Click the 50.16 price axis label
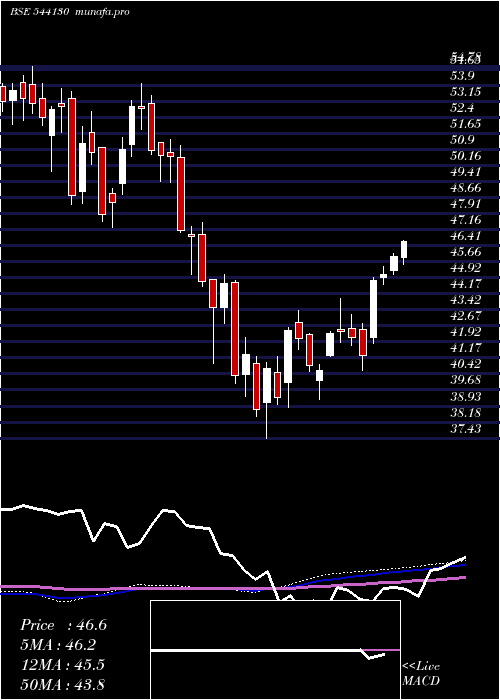The image size is (500, 700). point(465,156)
